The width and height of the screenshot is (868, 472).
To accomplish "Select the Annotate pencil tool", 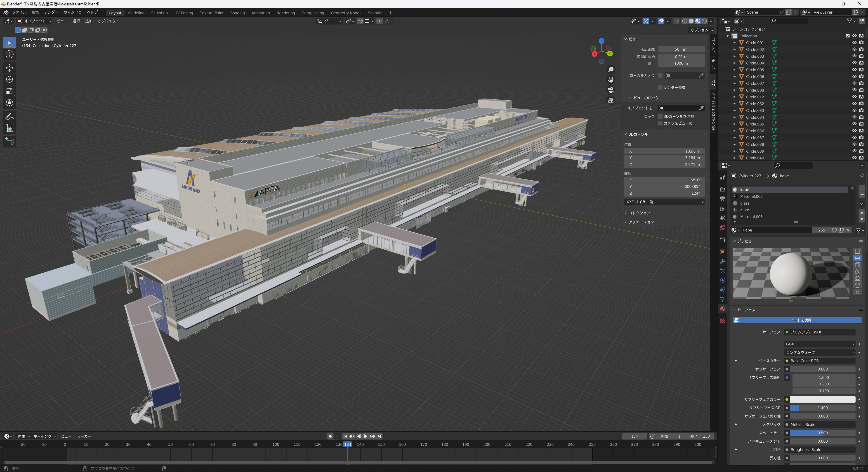I will (9, 117).
